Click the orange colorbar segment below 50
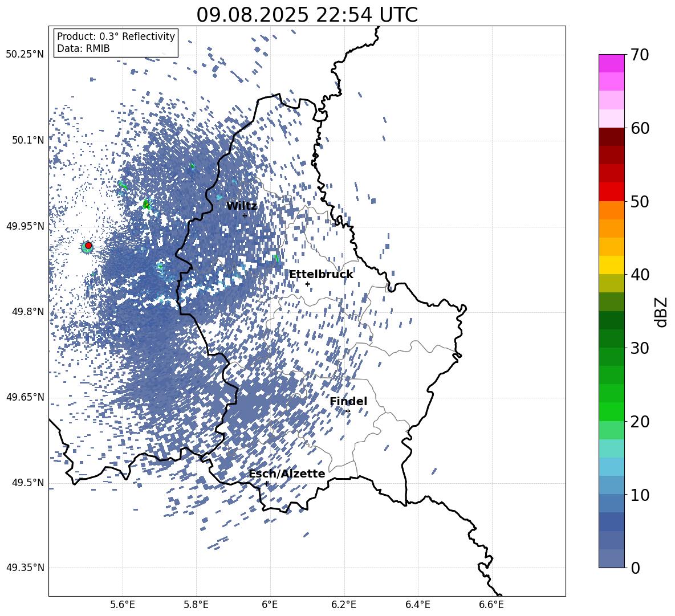The image size is (675, 616). click(612, 210)
